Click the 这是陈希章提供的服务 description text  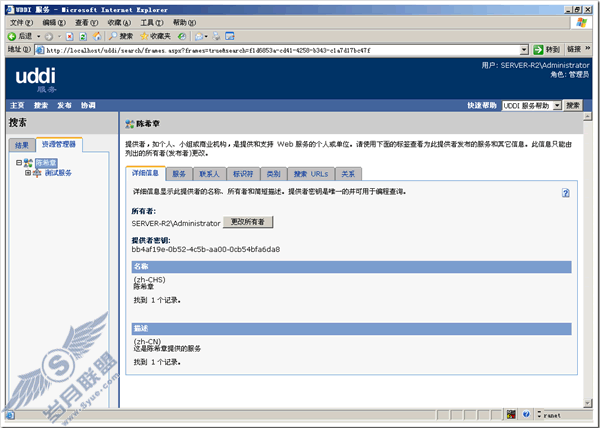pos(167,349)
